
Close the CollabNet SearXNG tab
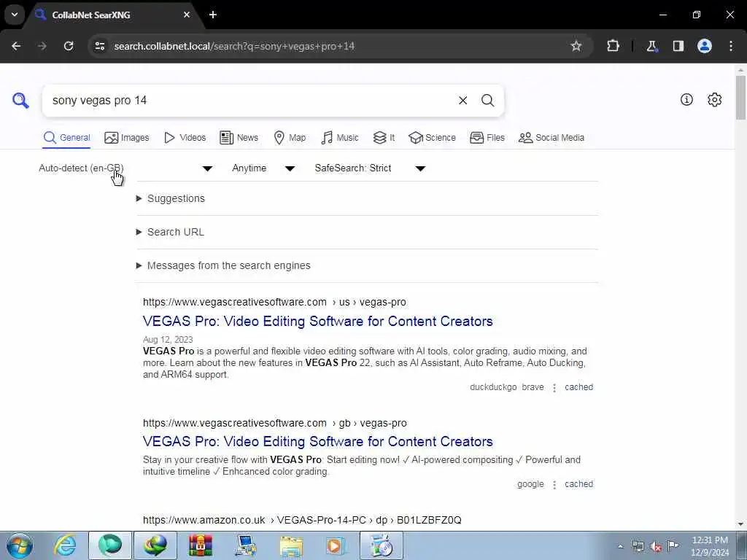click(187, 15)
